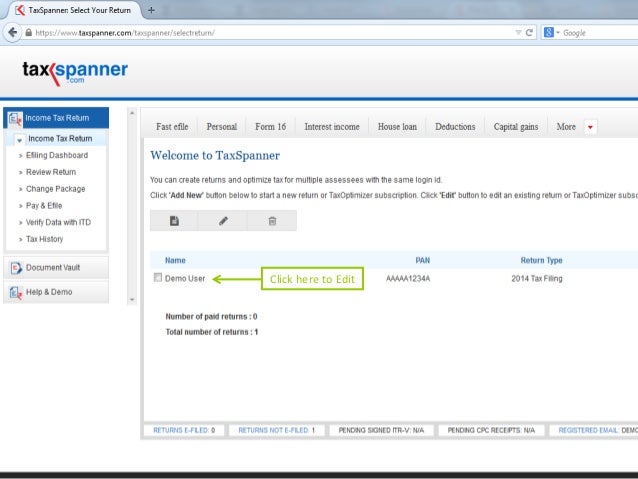The image size is (638, 479).
Task: Click the PAN value AAAAA1234A
Action: (x=408, y=279)
